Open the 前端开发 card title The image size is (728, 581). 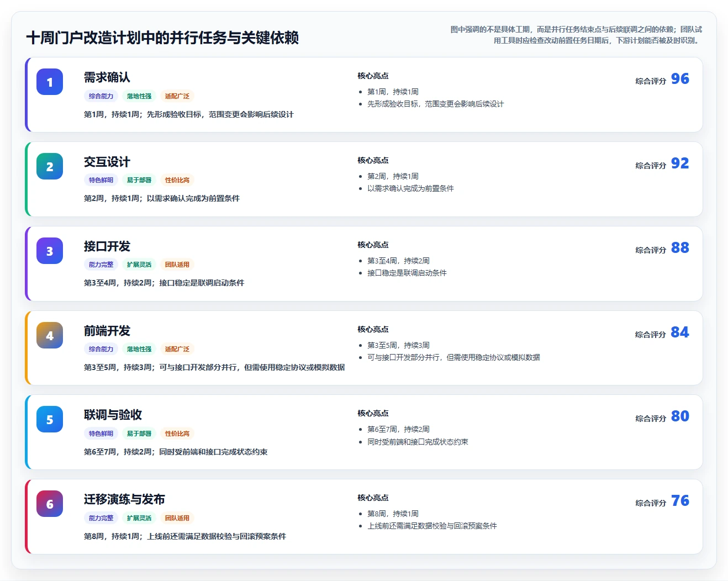[107, 331]
